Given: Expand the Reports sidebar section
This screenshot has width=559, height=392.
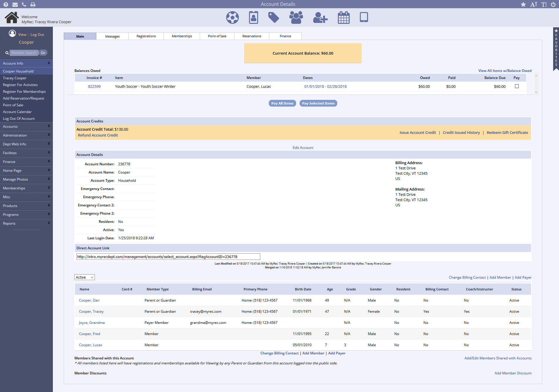Looking at the screenshot, I should tap(26, 223).
